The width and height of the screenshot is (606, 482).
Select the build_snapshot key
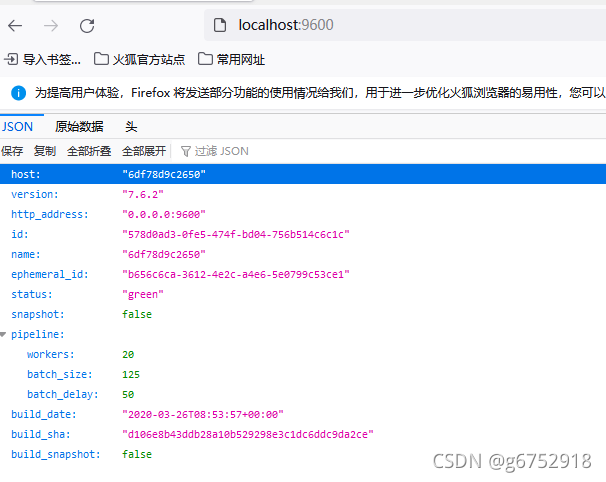pos(56,455)
